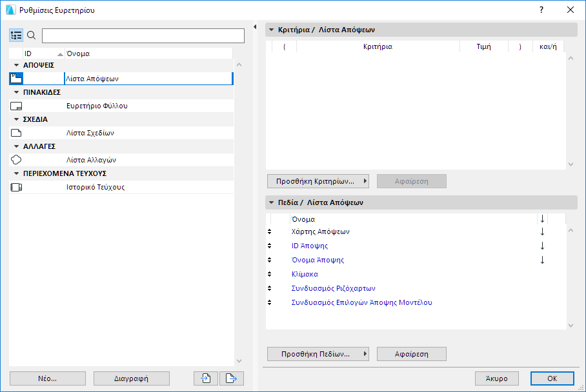Click the Κριτήρια column header

click(378, 46)
